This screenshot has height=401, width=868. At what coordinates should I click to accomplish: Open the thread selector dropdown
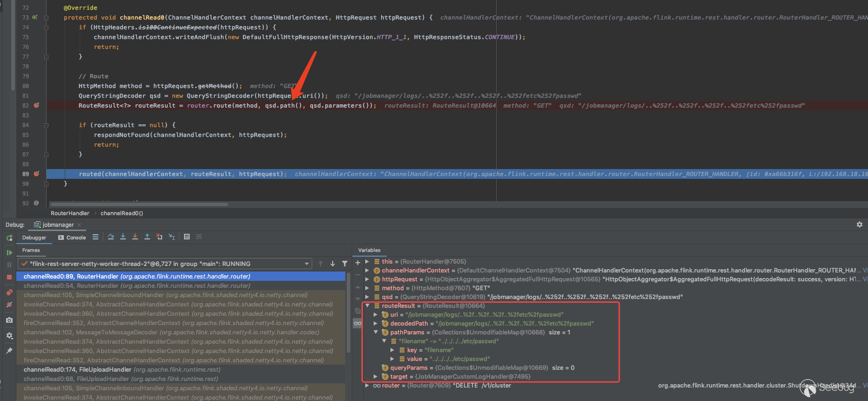(307, 264)
